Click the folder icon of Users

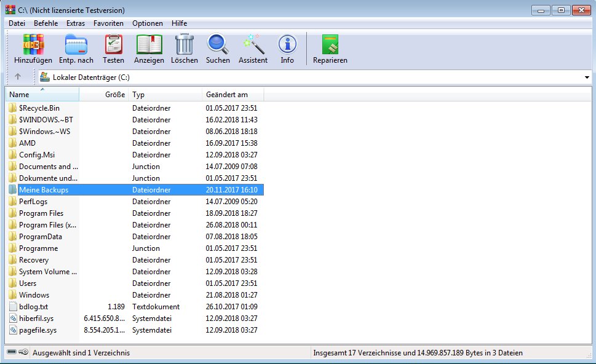(x=12, y=283)
